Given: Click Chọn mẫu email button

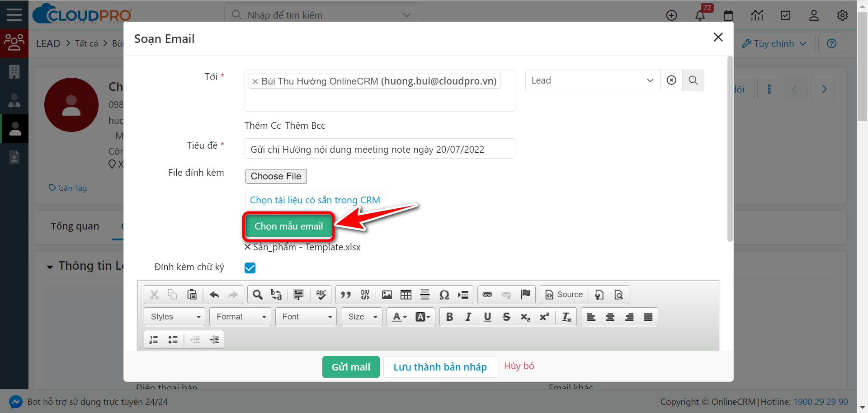Looking at the screenshot, I should (288, 226).
